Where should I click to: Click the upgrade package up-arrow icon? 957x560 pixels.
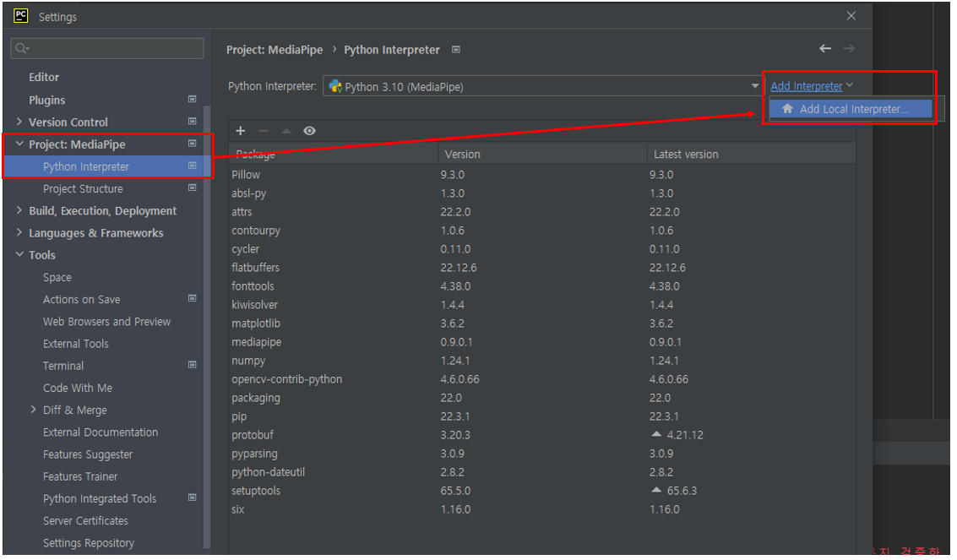coord(286,131)
